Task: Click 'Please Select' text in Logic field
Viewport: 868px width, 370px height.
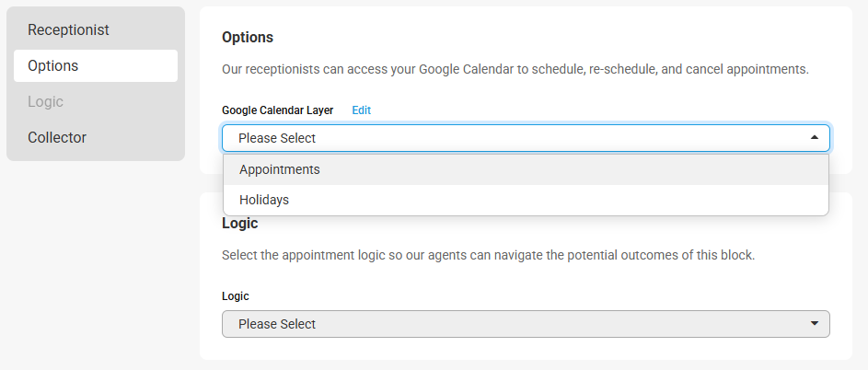Action: click(x=277, y=324)
